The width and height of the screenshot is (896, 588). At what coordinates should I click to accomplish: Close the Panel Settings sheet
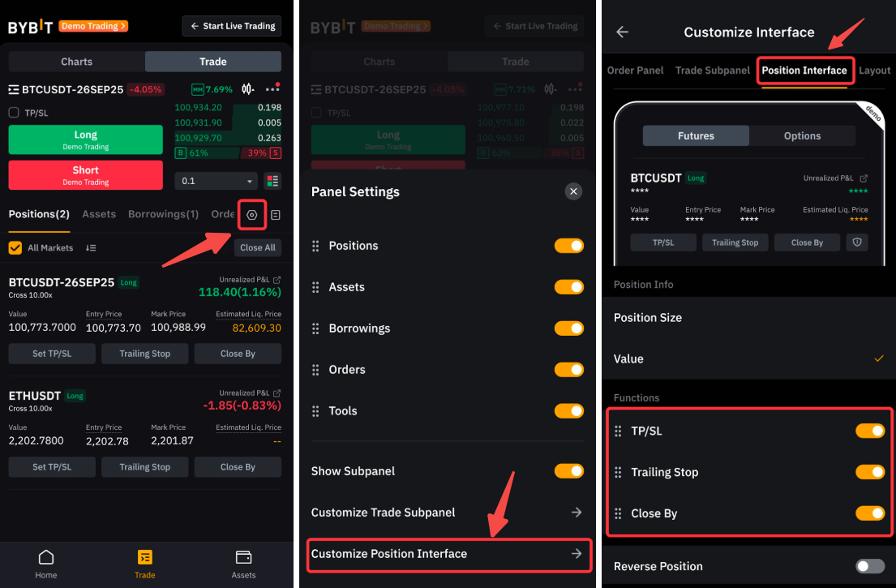(x=573, y=191)
